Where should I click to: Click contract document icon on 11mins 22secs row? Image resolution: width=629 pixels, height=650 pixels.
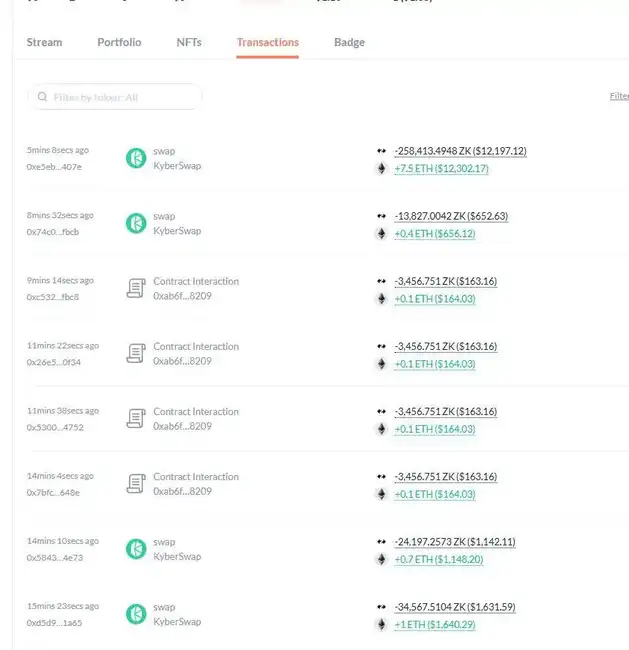pyautogui.click(x=135, y=353)
